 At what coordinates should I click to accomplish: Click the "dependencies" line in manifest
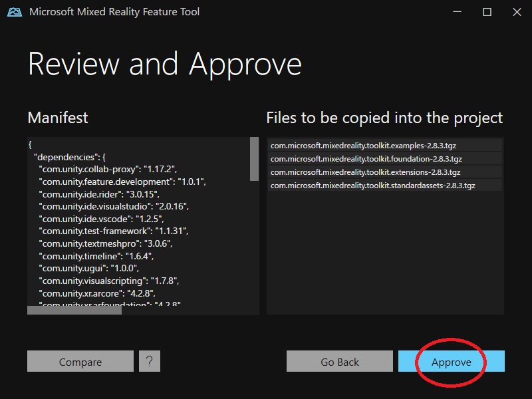70,157
